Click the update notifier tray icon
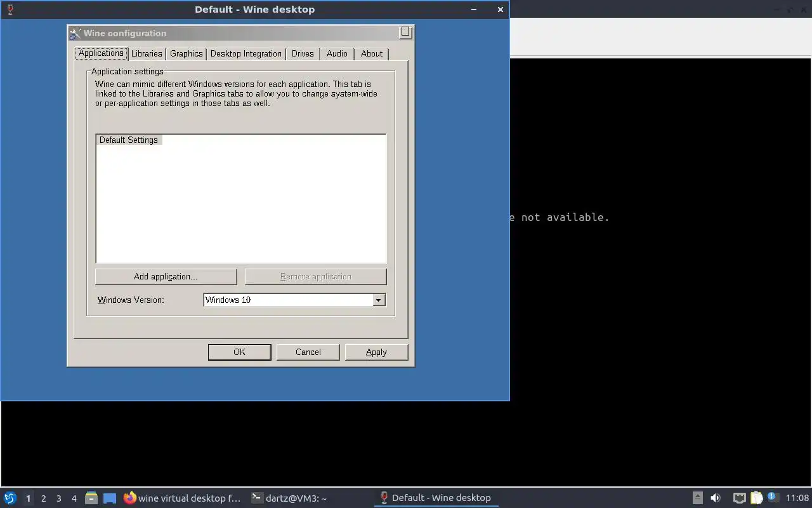Screen dimensions: 812x508 pos(772,497)
